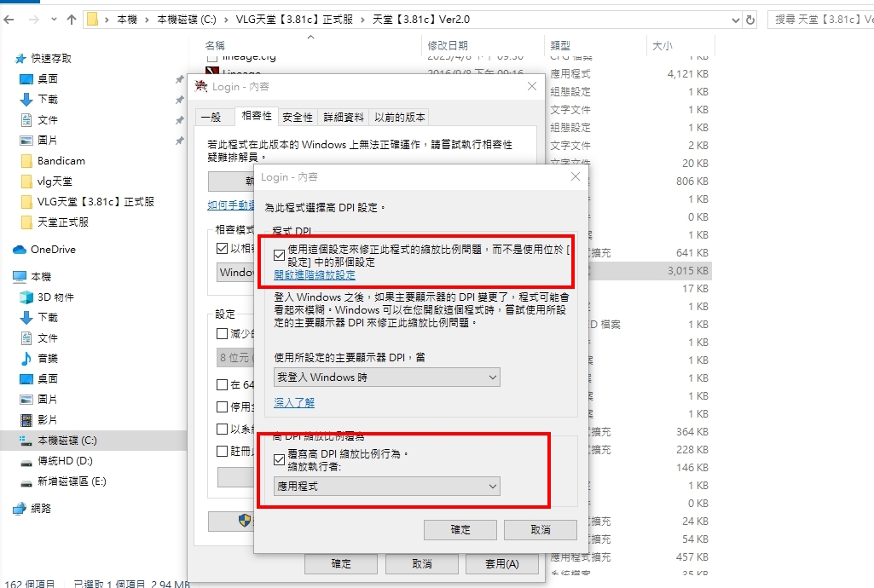
Task: Expand chevron after 本機磁碟 (C:) breadcrumb
Action: point(226,20)
